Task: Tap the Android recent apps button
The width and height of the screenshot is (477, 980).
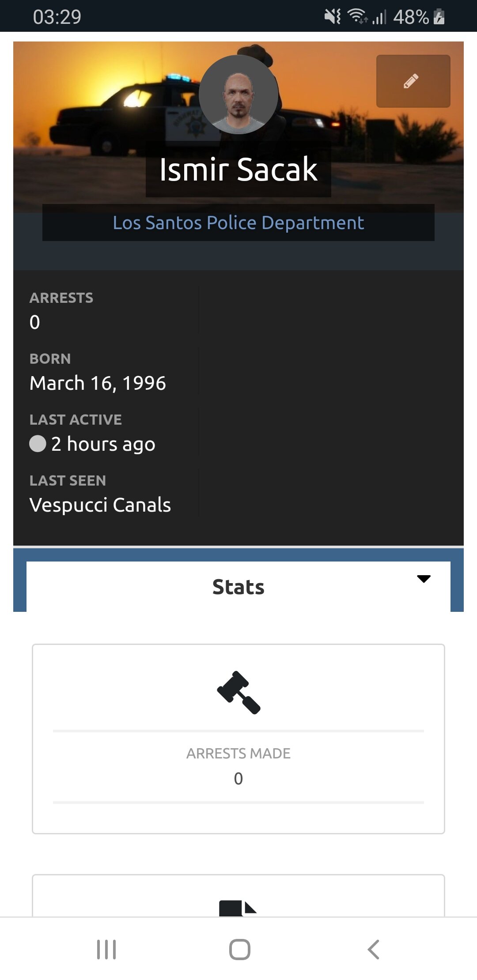Action: 106,949
